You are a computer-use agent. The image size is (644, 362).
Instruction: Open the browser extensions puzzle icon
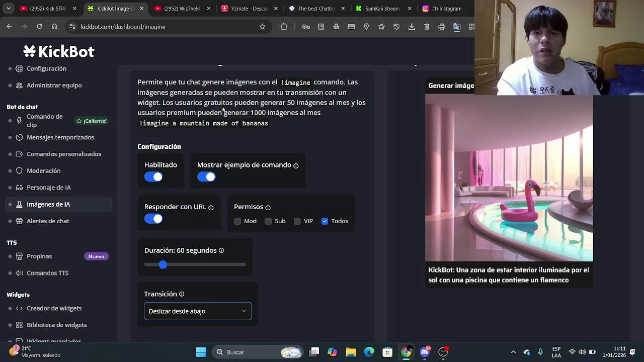pos(284,27)
